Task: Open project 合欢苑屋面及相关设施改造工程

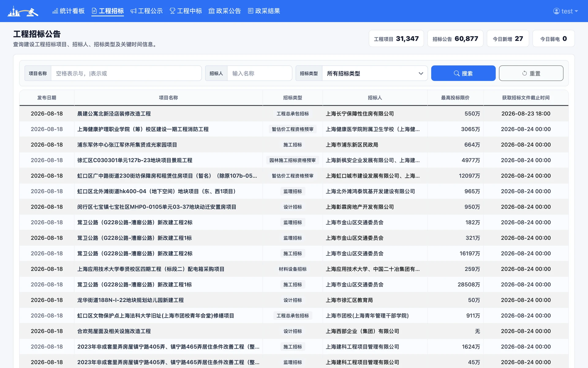Action: point(114,331)
